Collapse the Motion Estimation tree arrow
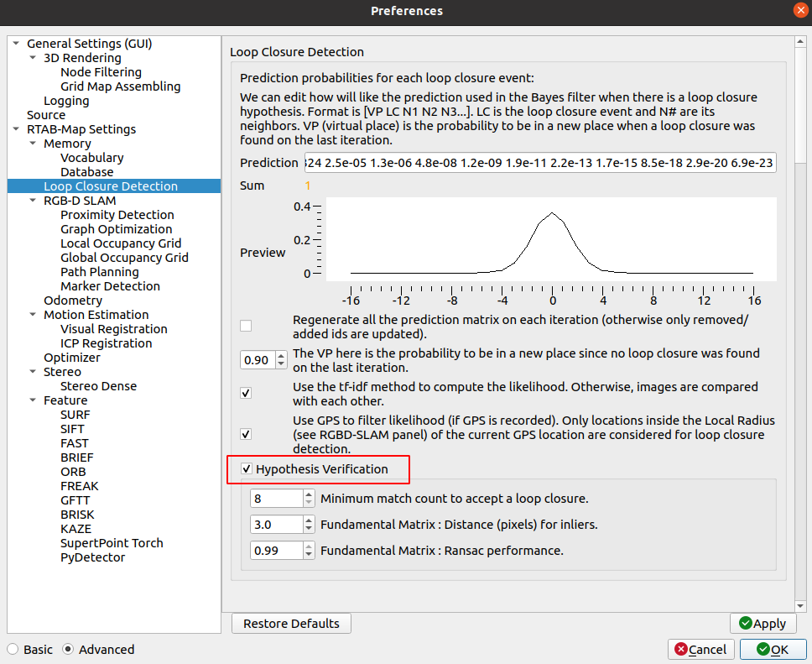 tap(33, 315)
